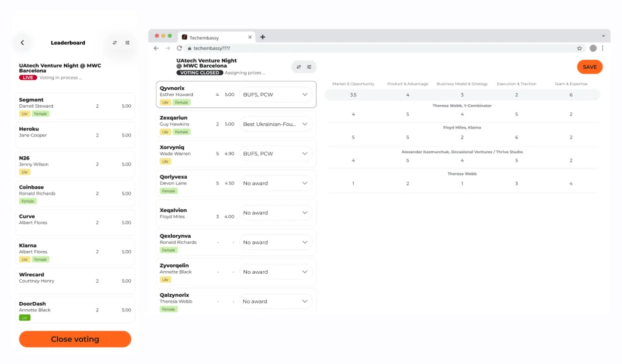Expand the award dropdown for Qorlyvexa
This screenshot has width=622, height=364.
(275, 183)
